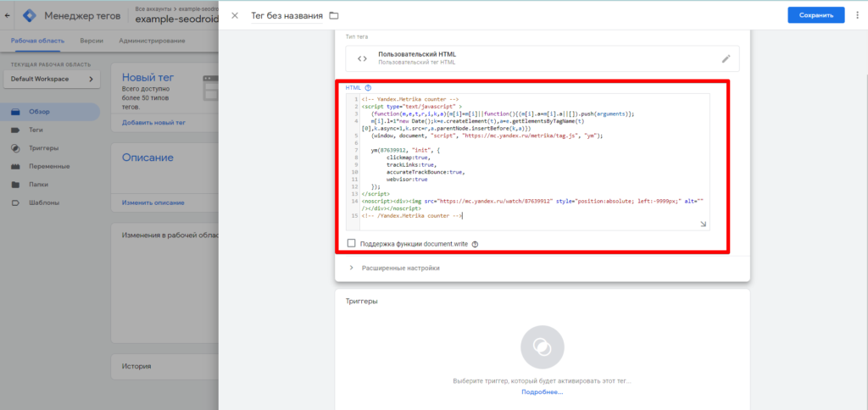Go back with the arrow icon
The image size is (868, 410).
(7, 15)
